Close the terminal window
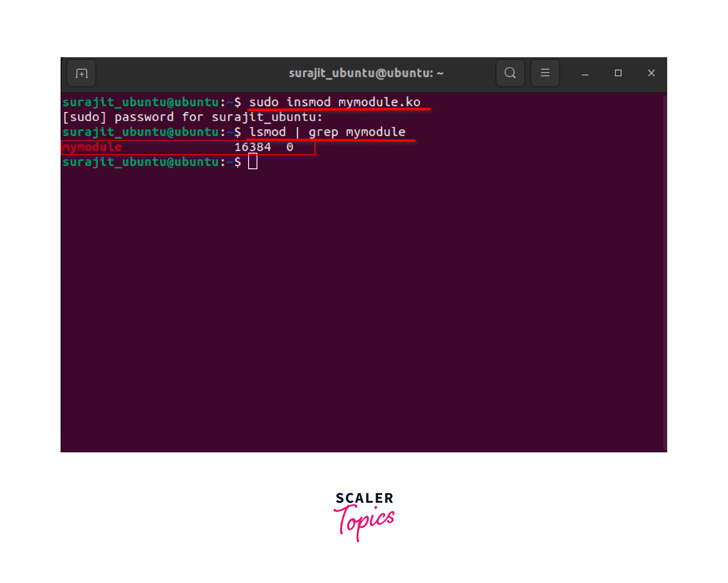The width and height of the screenshot is (728, 583). coord(651,73)
